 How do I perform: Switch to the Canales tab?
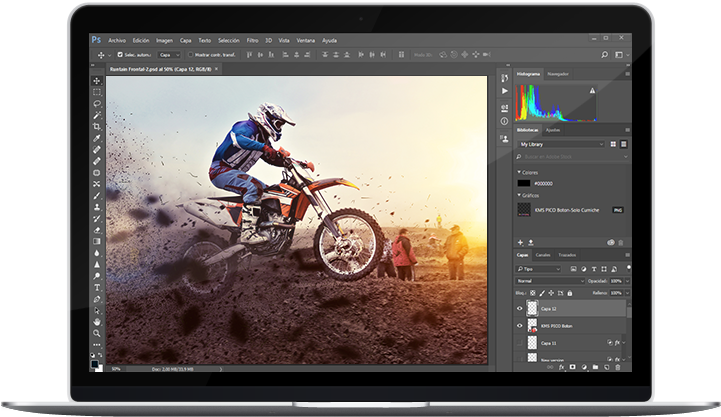pos(543,255)
